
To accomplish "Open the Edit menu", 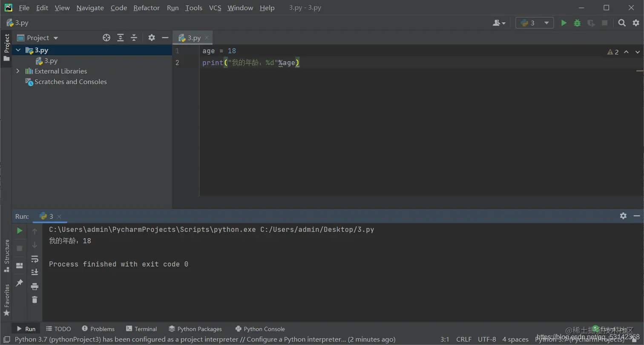I will pyautogui.click(x=42, y=8).
